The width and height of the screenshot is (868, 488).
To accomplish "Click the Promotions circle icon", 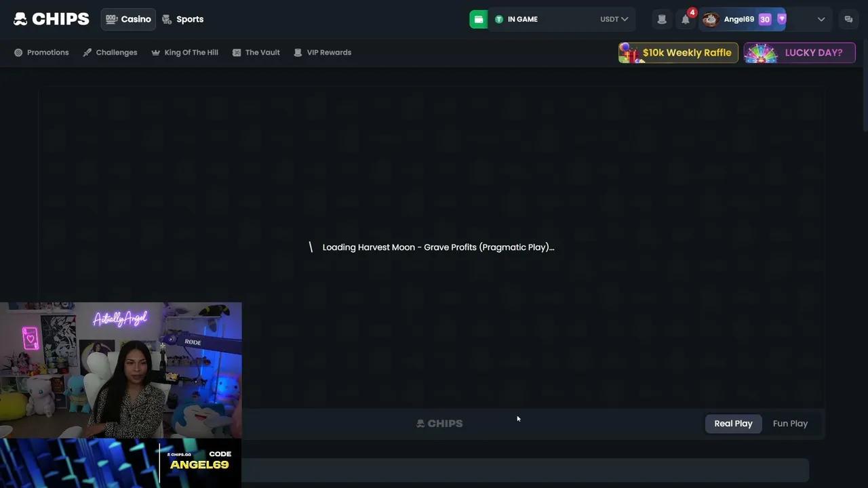I will (18, 52).
